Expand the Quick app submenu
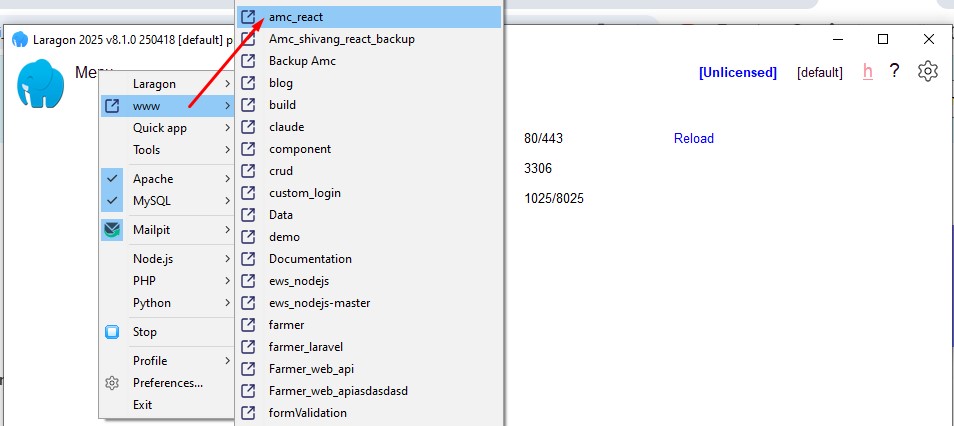The image size is (954, 426). 160,128
